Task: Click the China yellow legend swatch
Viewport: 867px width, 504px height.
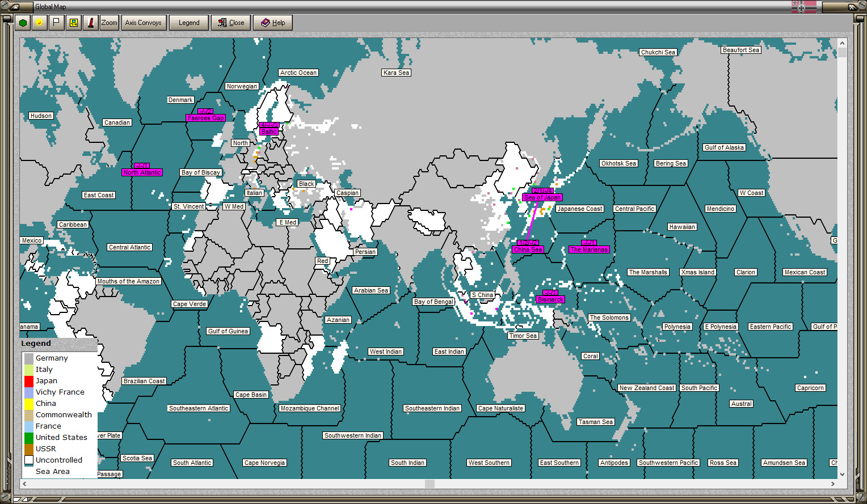Action: 29,404
